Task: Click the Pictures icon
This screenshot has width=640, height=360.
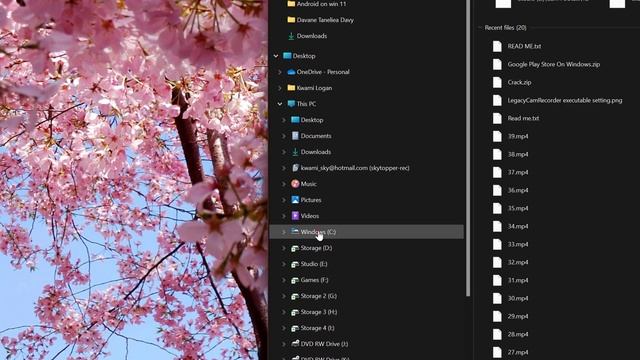Action: (x=295, y=200)
